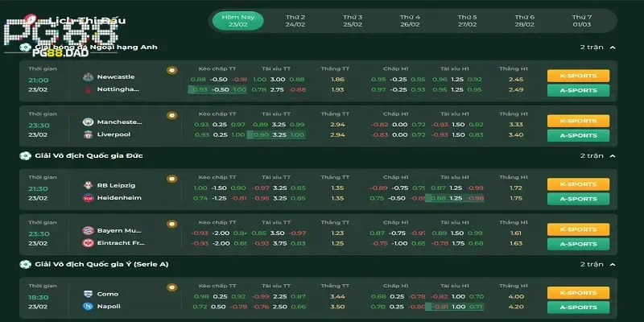Open A-SPORTS for Como vs Napoli

coord(578,308)
